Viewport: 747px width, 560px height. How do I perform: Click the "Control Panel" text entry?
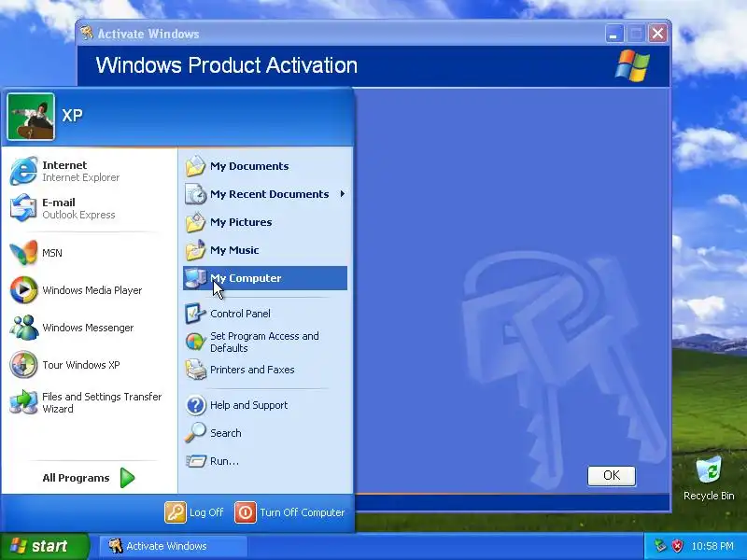[240, 314]
